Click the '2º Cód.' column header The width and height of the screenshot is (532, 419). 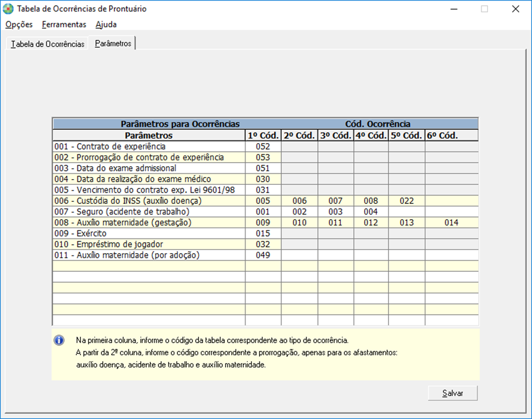pyautogui.click(x=300, y=136)
